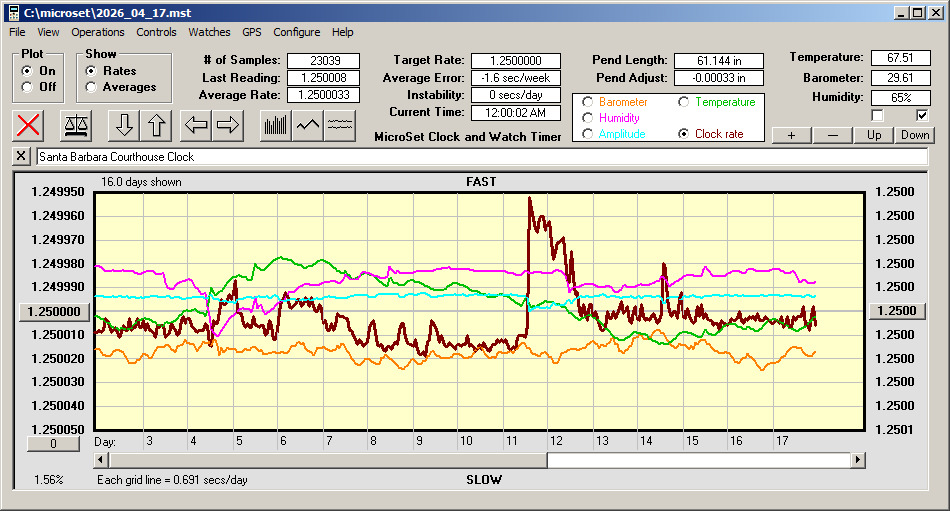
Task: Click the wavy lines graph icon
Action: 340,125
